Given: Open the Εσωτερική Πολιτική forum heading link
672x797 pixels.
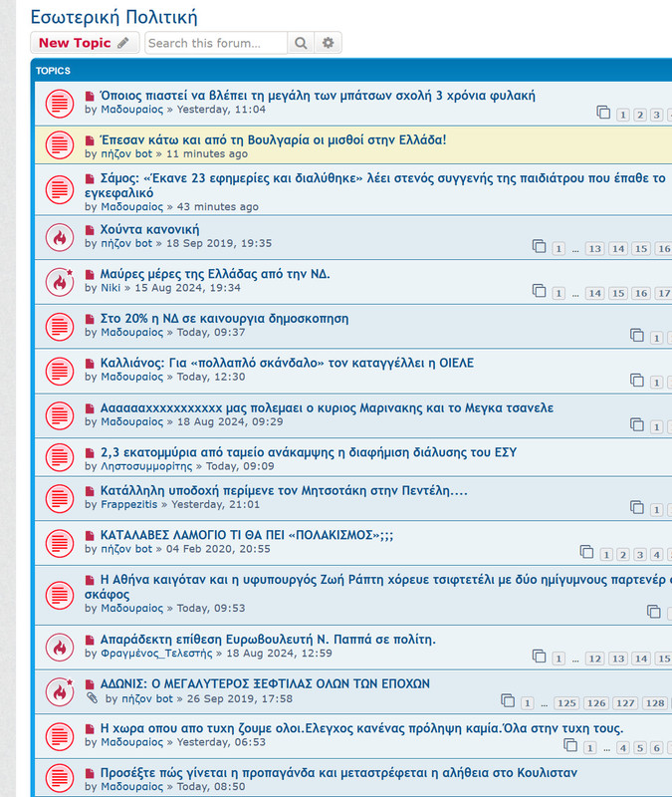Looking at the screenshot, I should point(113,17).
